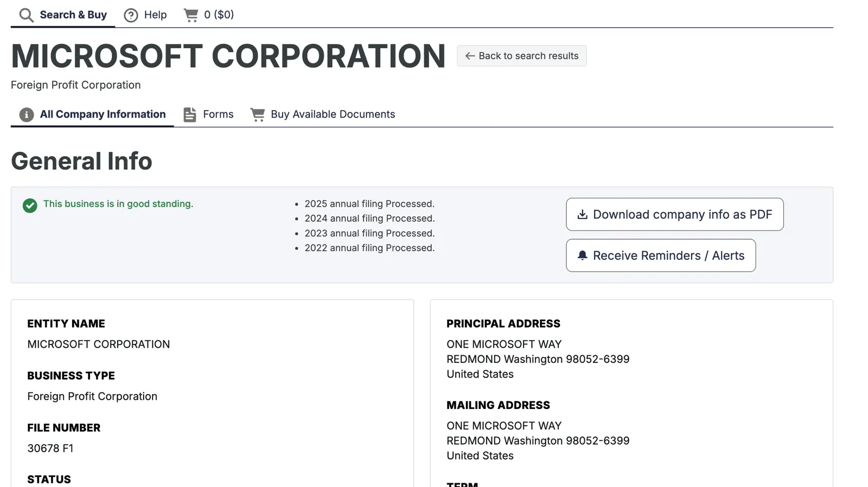View cart showing 0 ($0)
The image size is (868, 487).
[209, 15]
